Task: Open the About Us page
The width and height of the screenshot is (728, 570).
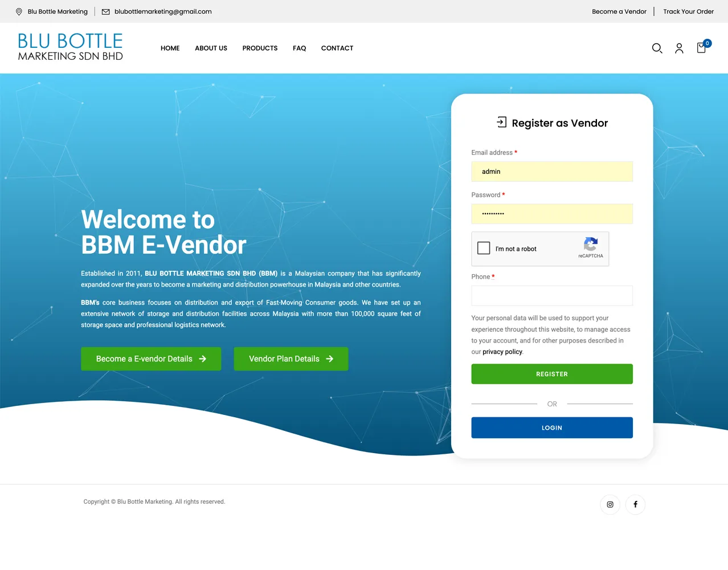Action: point(211,48)
